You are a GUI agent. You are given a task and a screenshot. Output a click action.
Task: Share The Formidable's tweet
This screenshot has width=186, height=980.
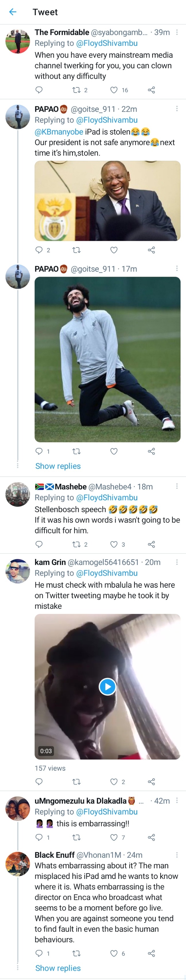151,90
